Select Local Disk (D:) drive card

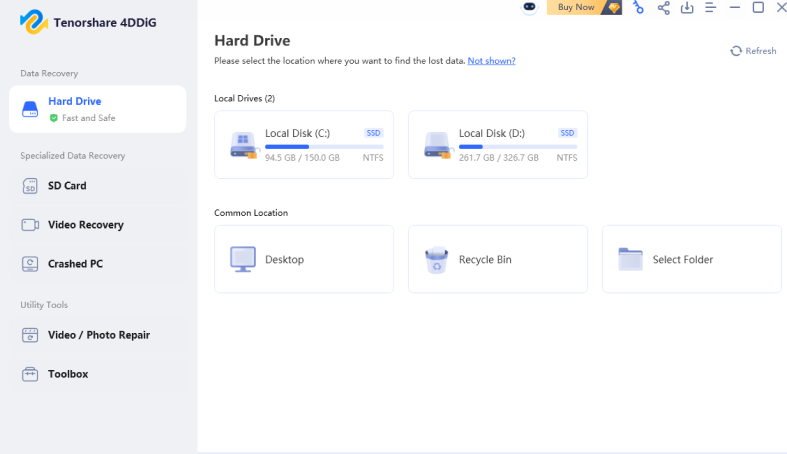tap(498, 144)
